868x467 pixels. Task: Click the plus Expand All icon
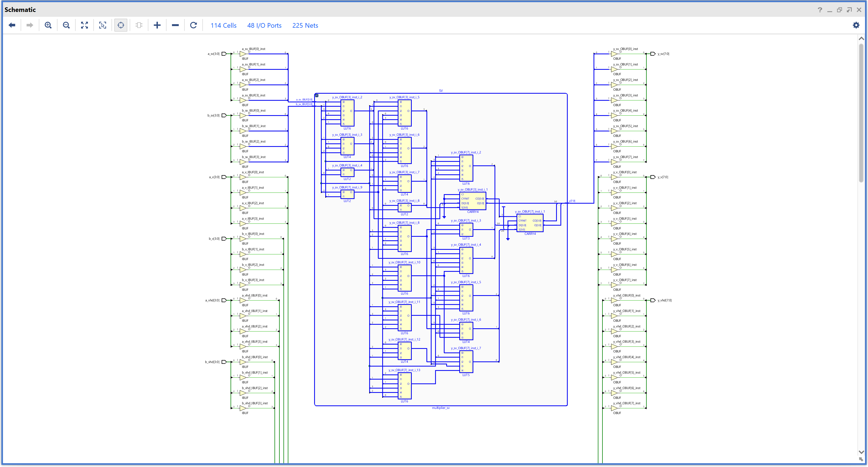pos(157,25)
